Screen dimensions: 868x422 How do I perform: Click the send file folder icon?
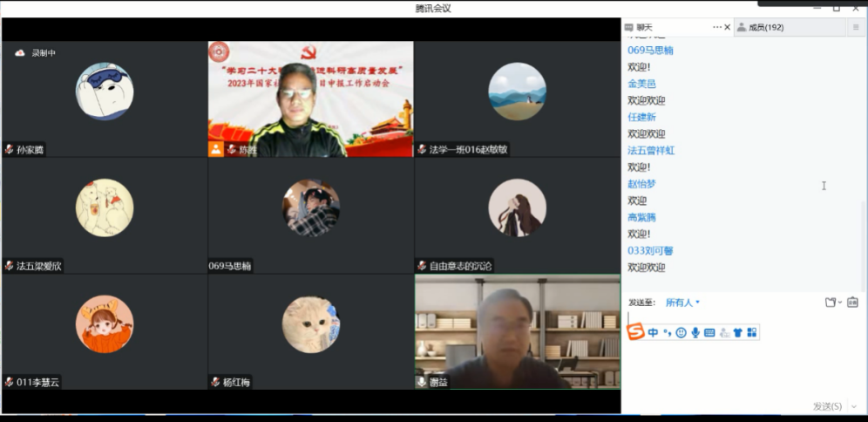pos(831,303)
